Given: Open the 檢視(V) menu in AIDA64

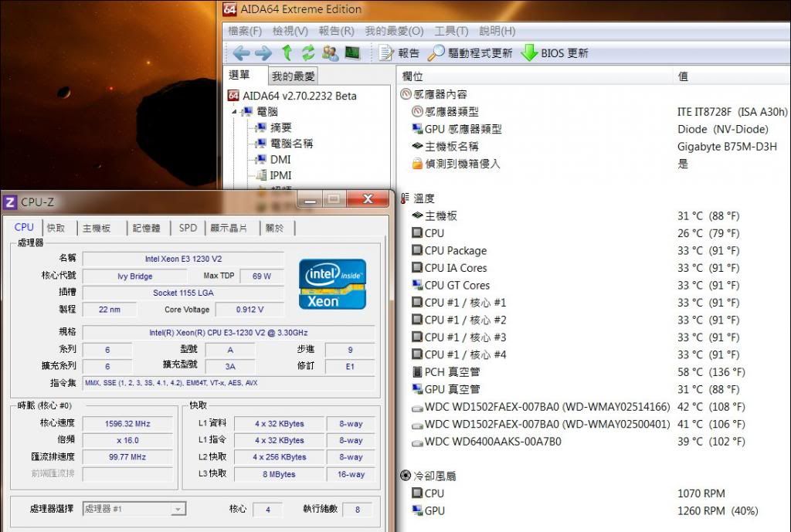Looking at the screenshot, I should point(290,31).
